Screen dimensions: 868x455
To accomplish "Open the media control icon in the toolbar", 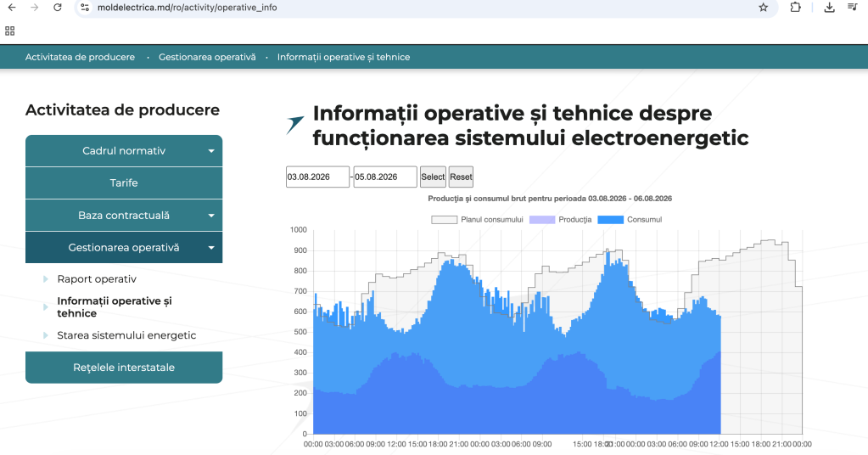I will (853, 7).
